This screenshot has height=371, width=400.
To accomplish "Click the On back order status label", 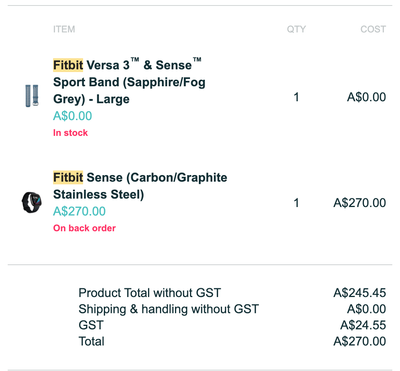I will (84, 228).
